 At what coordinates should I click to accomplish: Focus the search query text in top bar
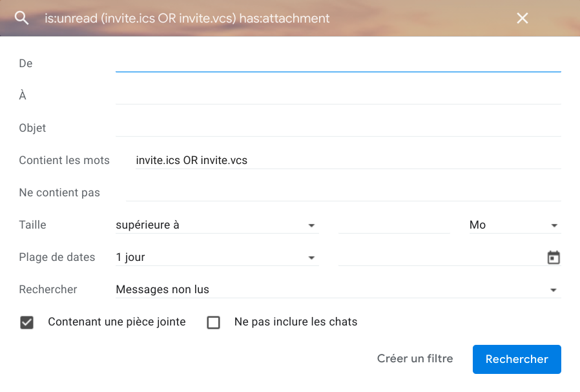coord(187,18)
